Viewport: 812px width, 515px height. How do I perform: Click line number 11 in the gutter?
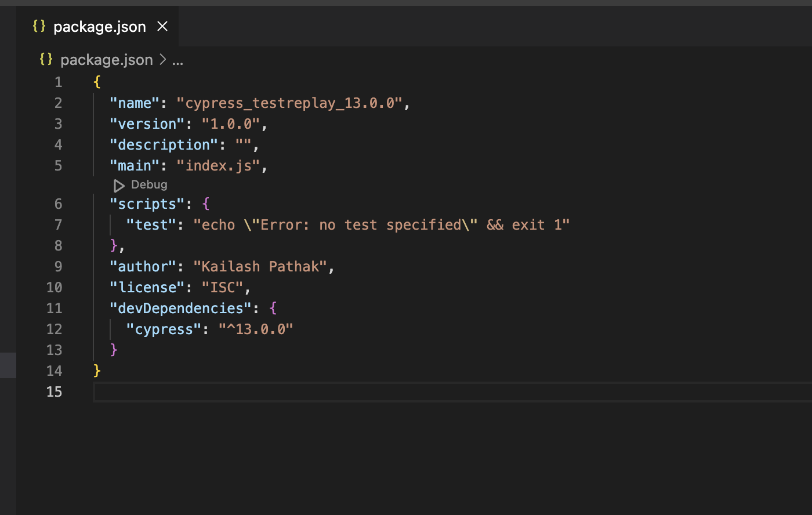[55, 309]
